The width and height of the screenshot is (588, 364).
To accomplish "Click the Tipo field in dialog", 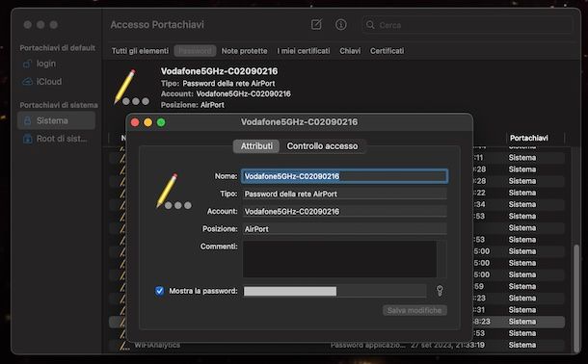I will click(345, 194).
